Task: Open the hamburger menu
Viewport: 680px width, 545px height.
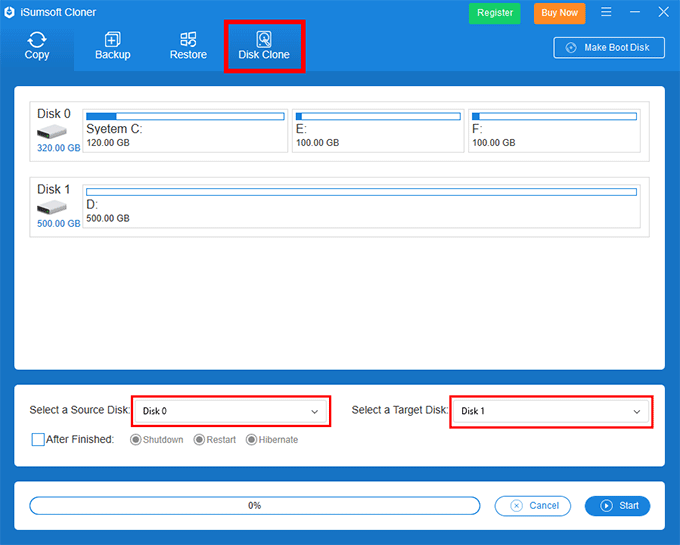Action: 606,12
